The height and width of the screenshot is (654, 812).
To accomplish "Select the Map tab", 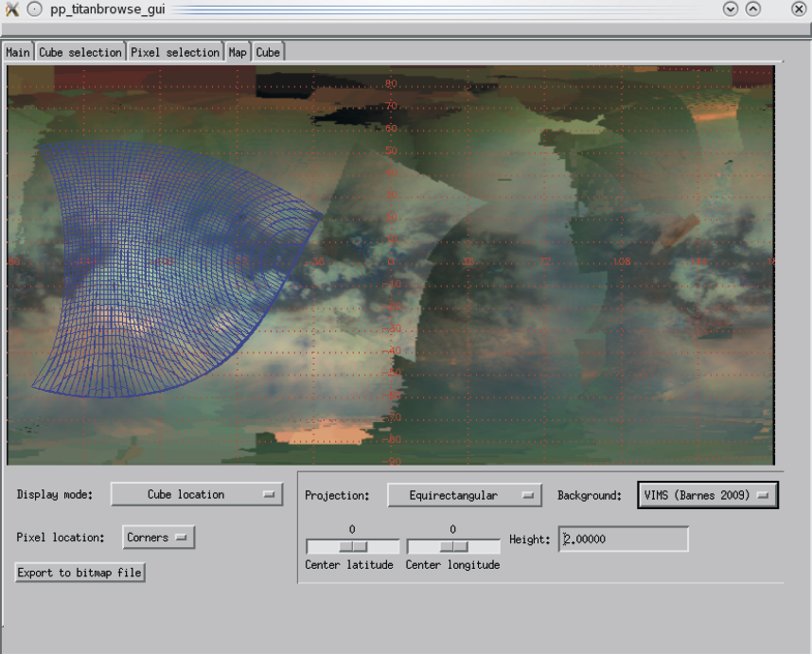I will pyautogui.click(x=238, y=53).
